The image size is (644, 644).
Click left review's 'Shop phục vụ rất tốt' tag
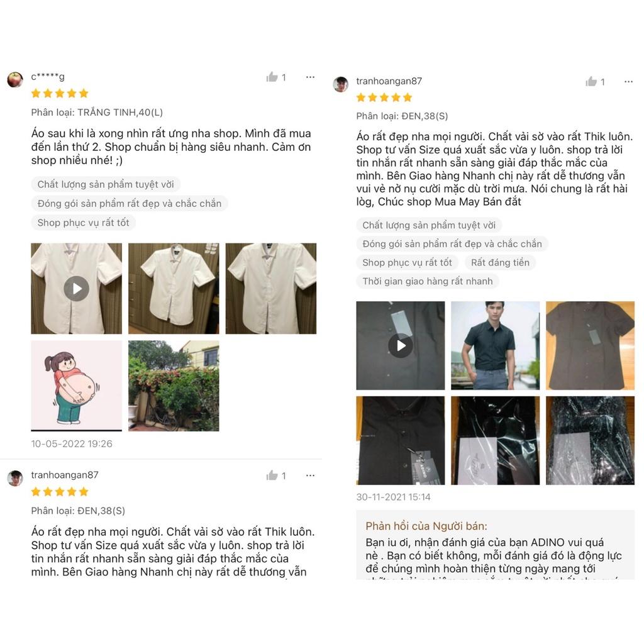[x=84, y=223]
